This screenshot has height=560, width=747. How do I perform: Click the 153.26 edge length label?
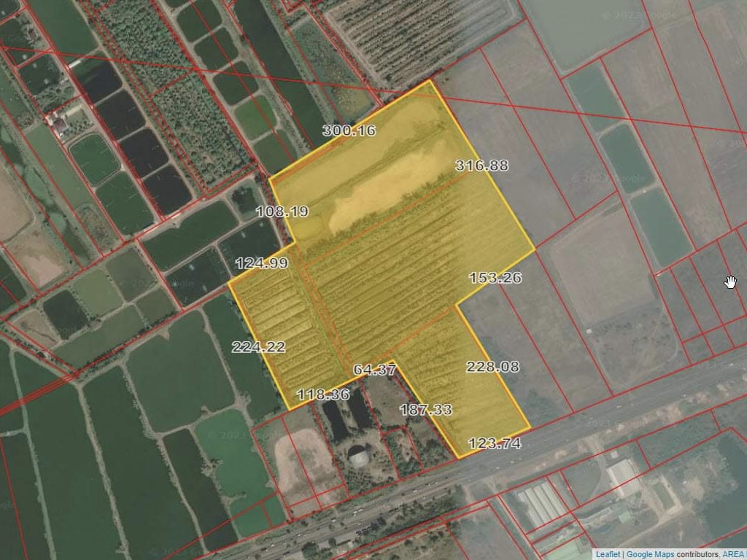tap(495, 278)
